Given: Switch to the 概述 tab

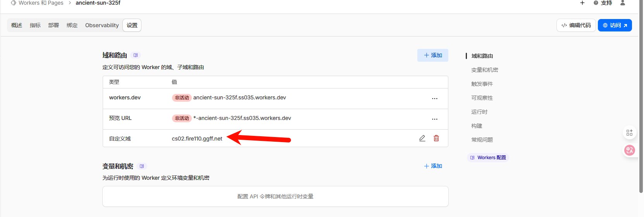Looking at the screenshot, I should click(17, 25).
